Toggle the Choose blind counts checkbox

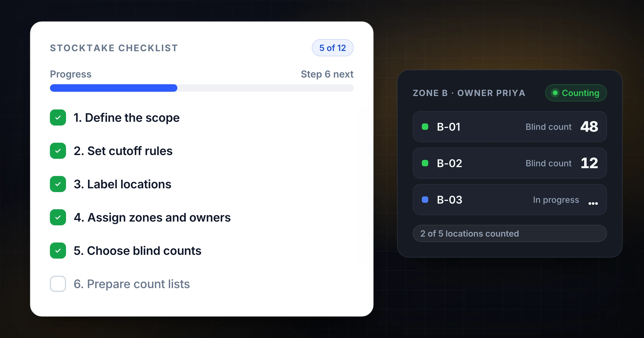tap(58, 251)
